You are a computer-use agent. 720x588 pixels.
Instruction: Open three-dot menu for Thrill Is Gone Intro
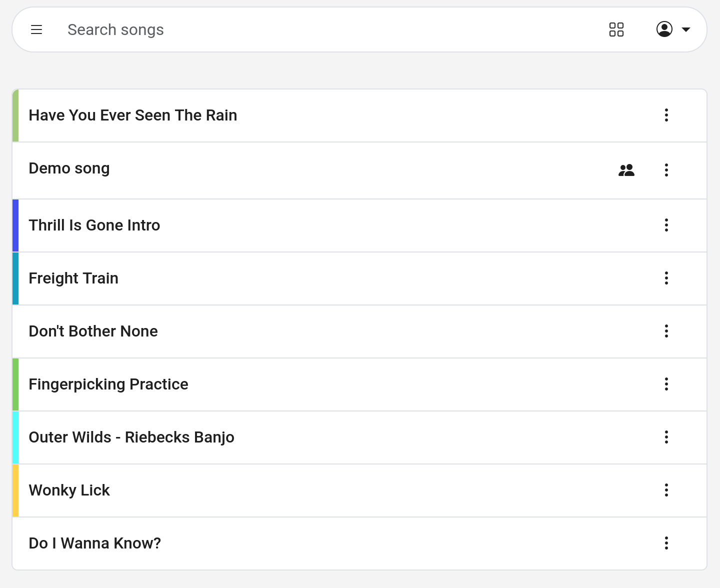point(666,225)
